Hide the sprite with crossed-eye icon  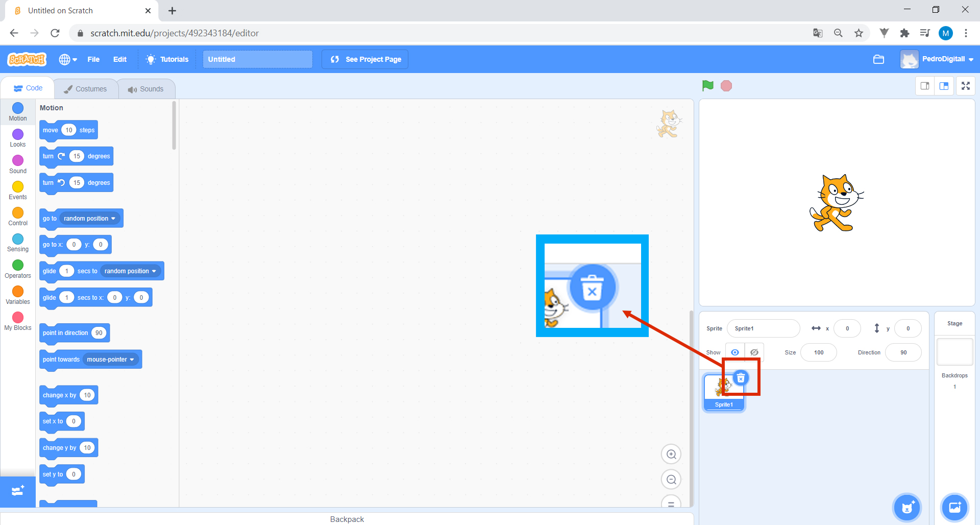[x=754, y=352]
